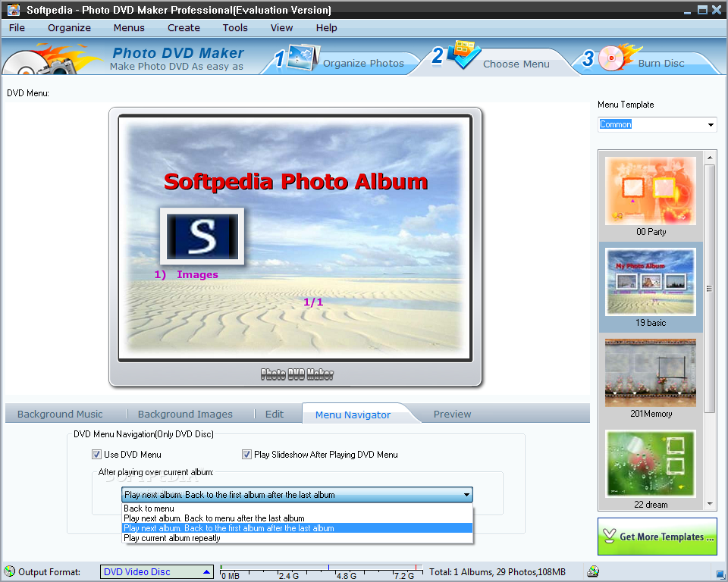Switch to the Background Music tab
Viewport: 728px width, 582px height.
point(61,414)
